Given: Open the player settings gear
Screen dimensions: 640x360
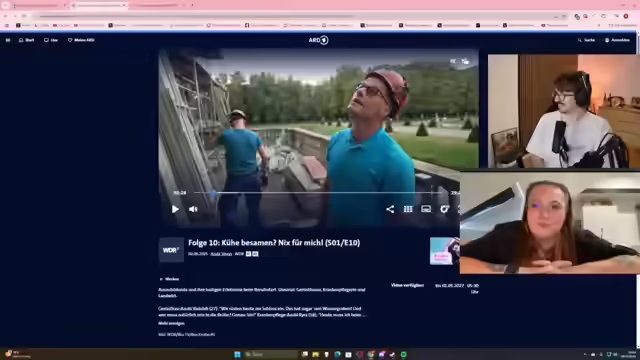Looking at the screenshot, I should 444,209.
